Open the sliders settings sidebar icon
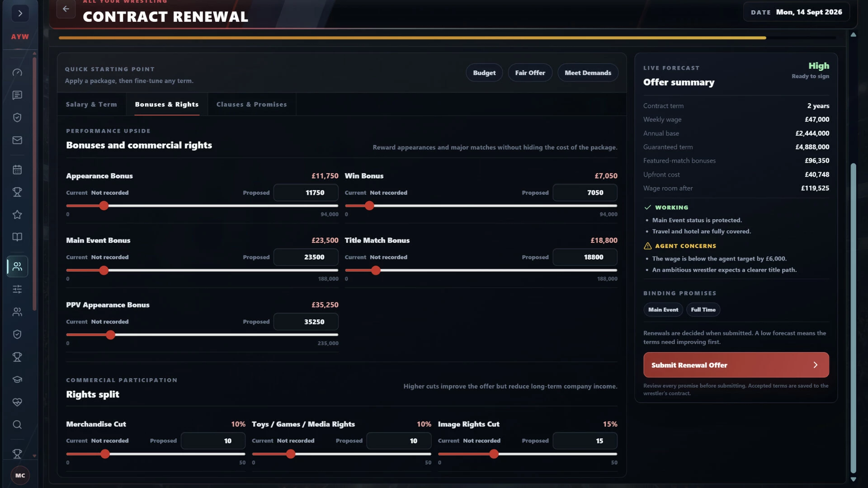868x488 pixels. (17, 289)
